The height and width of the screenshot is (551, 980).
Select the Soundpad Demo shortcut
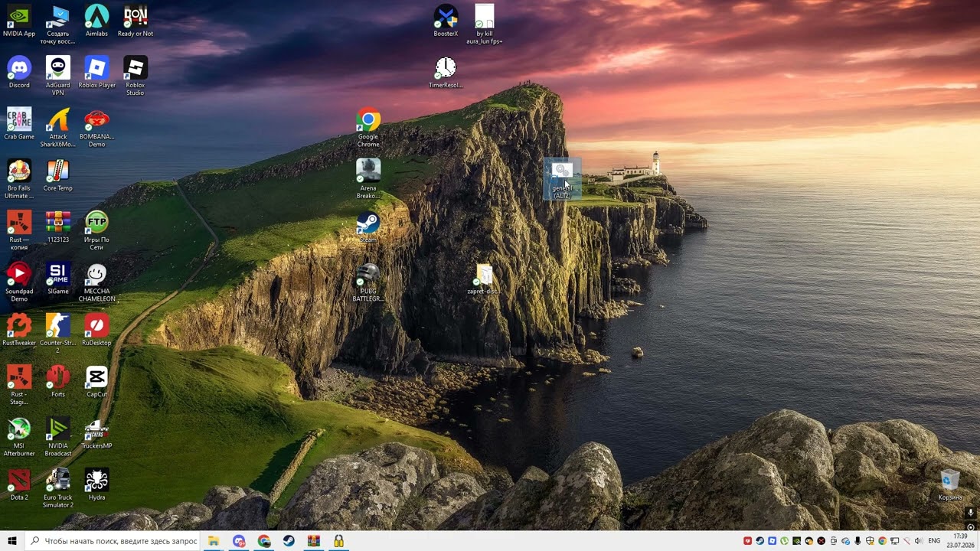point(19,281)
